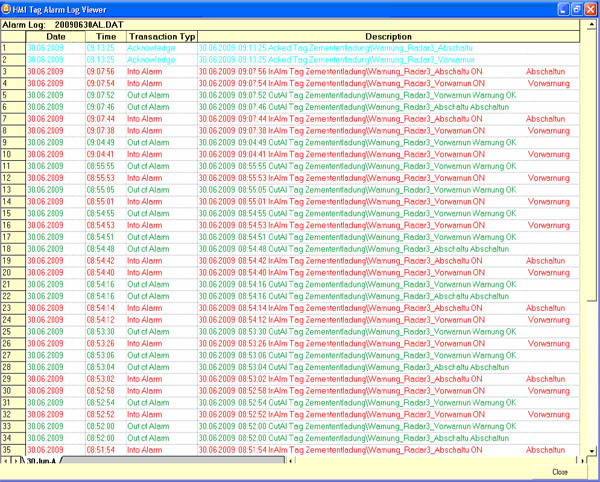Select the Transaction Typ column header
This screenshot has width=600, height=482.
click(160, 36)
